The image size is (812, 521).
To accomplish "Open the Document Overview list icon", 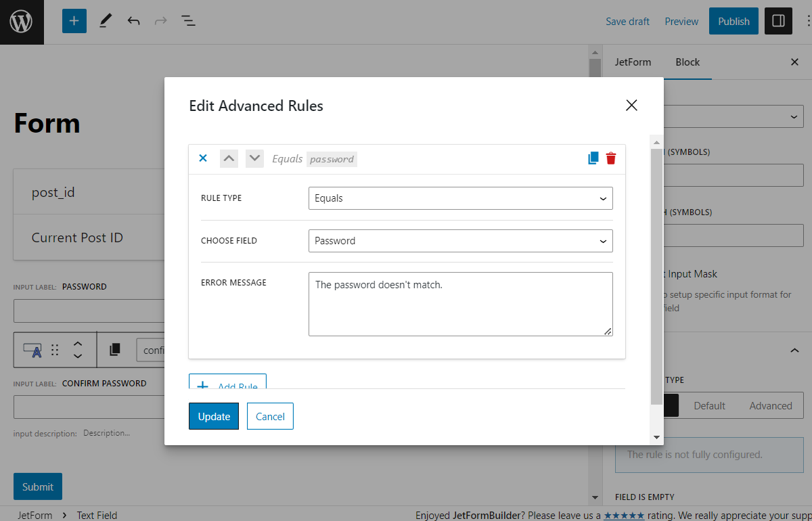I will pos(188,21).
